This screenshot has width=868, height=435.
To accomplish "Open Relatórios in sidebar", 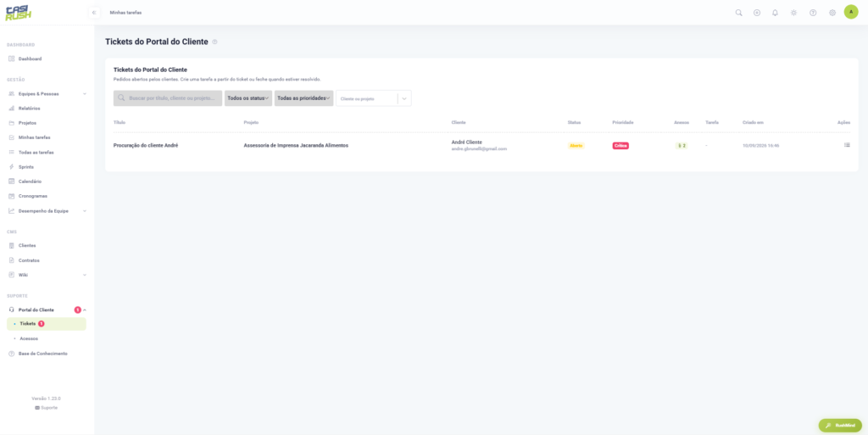I will pos(47,109).
